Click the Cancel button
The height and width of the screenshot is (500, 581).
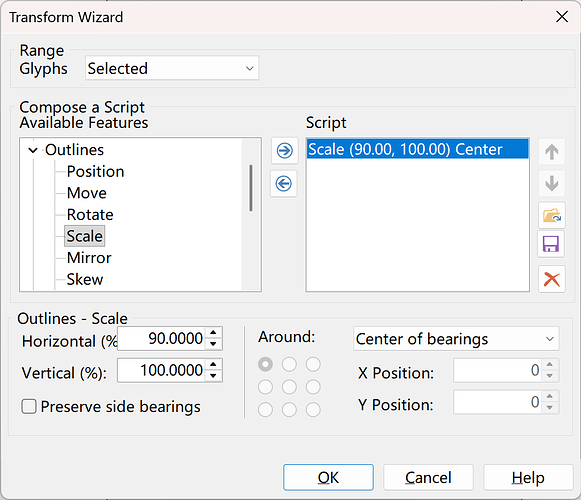pyautogui.click(x=428, y=477)
